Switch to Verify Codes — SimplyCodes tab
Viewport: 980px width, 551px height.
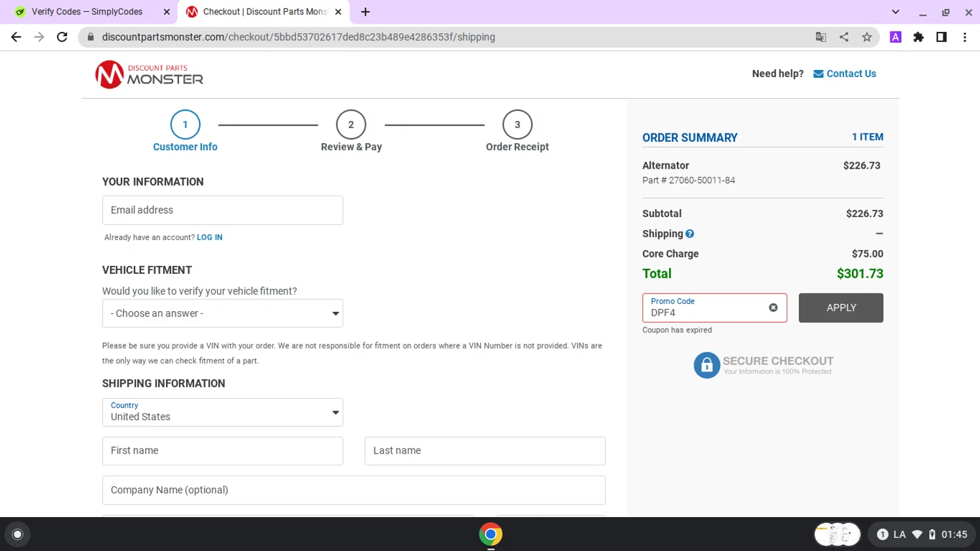point(87,12)
